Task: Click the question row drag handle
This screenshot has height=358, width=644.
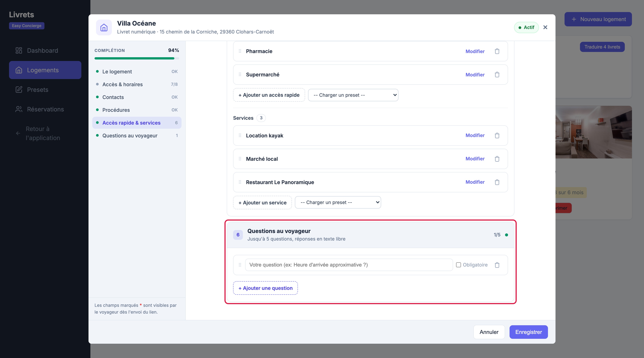Action: point(240,265)
